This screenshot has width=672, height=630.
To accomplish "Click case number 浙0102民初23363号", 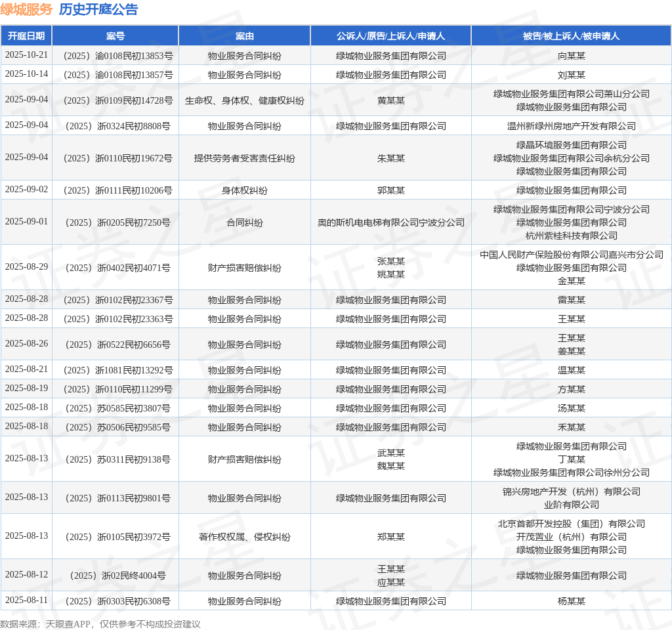I will coord(118,319).
